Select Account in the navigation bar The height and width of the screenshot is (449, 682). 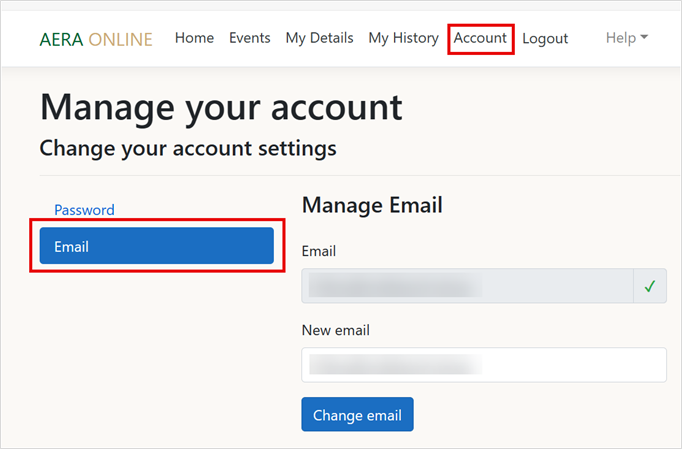[x=480, y=38]
